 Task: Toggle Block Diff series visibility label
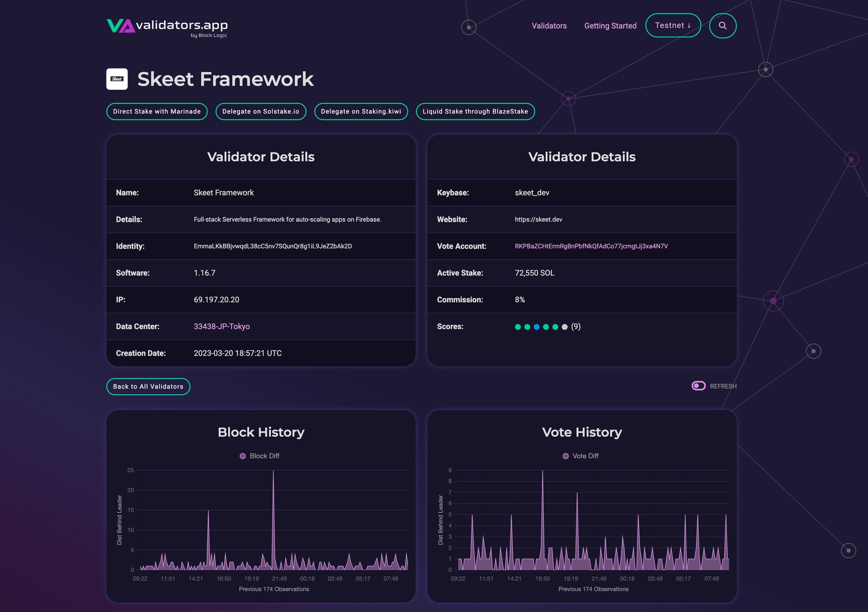[264, 456]
